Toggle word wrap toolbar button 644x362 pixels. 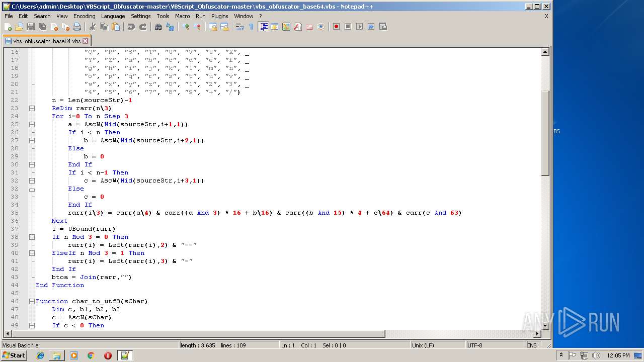pyautogui.click(x=239, y=27)
